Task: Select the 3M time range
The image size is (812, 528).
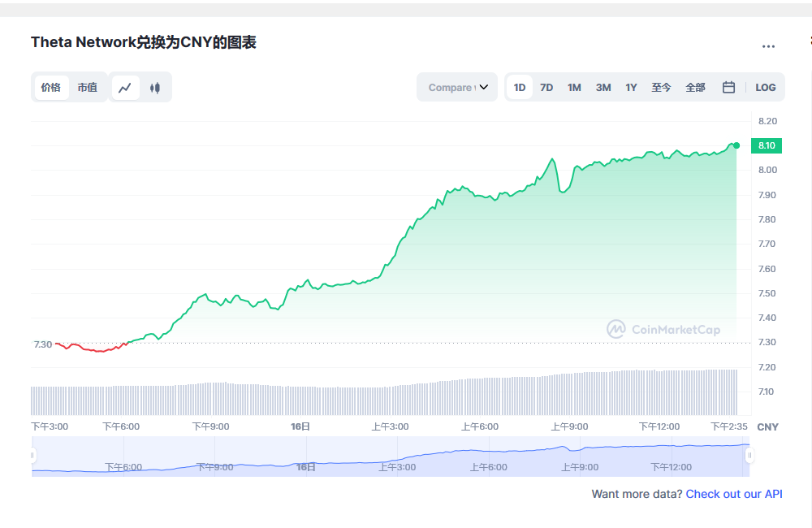Action: click(603, 87)
